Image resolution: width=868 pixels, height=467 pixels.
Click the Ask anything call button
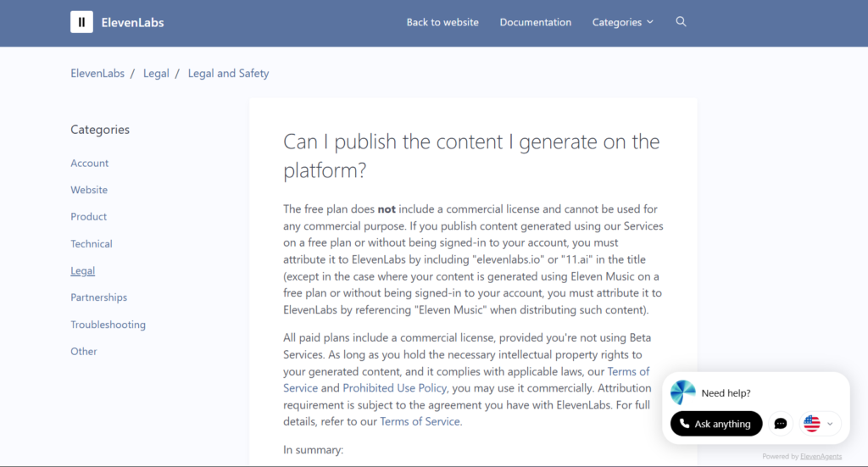[x=716, y=424]
